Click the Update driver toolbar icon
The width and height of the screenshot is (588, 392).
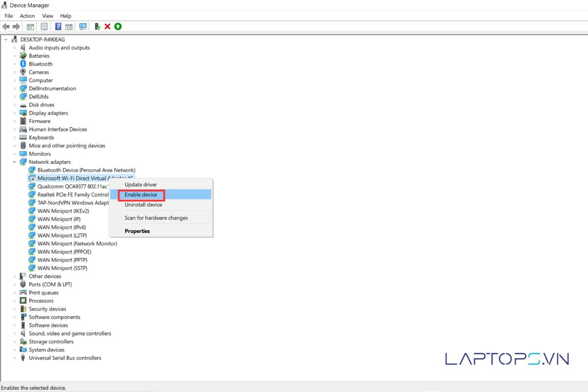click(x=97, y=26)
